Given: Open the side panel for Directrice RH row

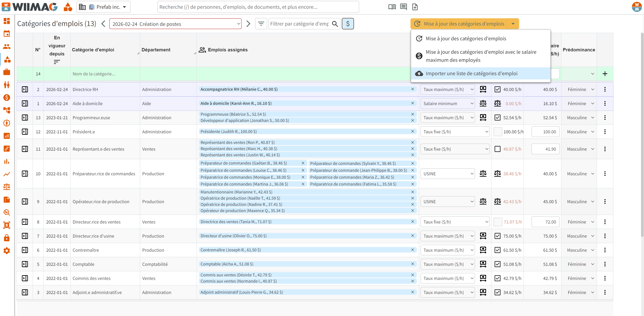Looking at the screenshot, I should [x=25, y=89].
